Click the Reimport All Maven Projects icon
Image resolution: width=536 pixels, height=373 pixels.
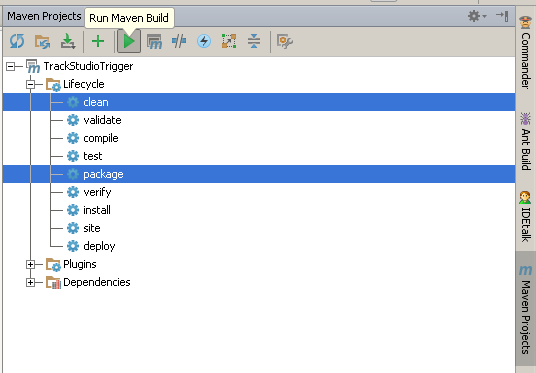(x=17, y=41)
